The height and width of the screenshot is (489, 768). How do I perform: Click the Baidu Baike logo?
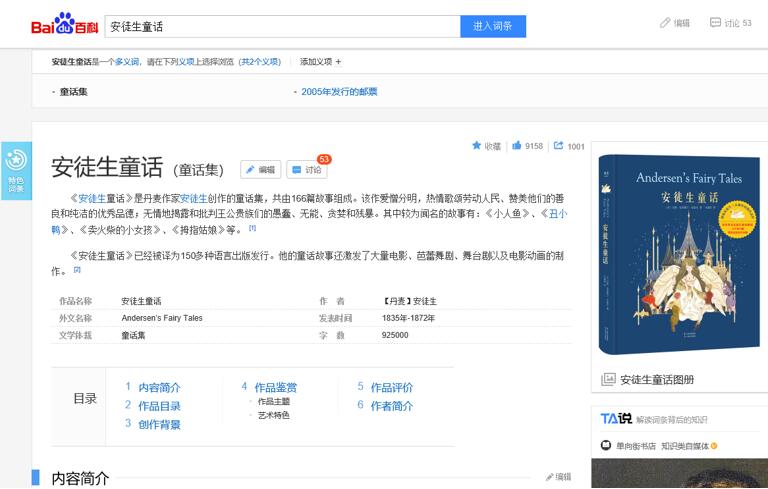64,24
